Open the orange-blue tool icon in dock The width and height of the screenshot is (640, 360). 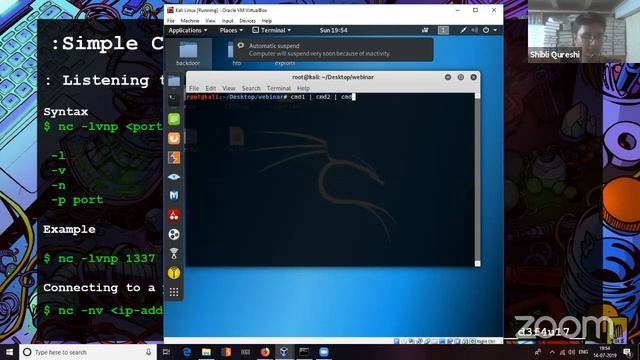pos(174,158)
